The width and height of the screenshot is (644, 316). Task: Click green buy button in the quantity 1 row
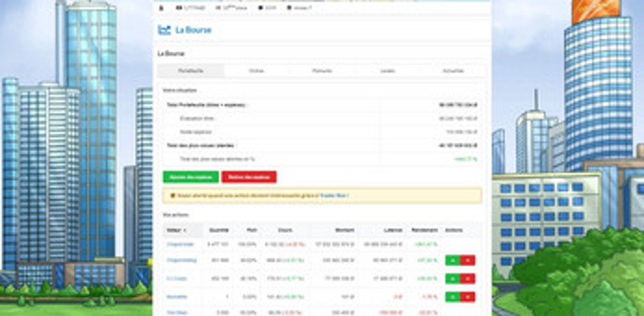(x=452, y=297)
